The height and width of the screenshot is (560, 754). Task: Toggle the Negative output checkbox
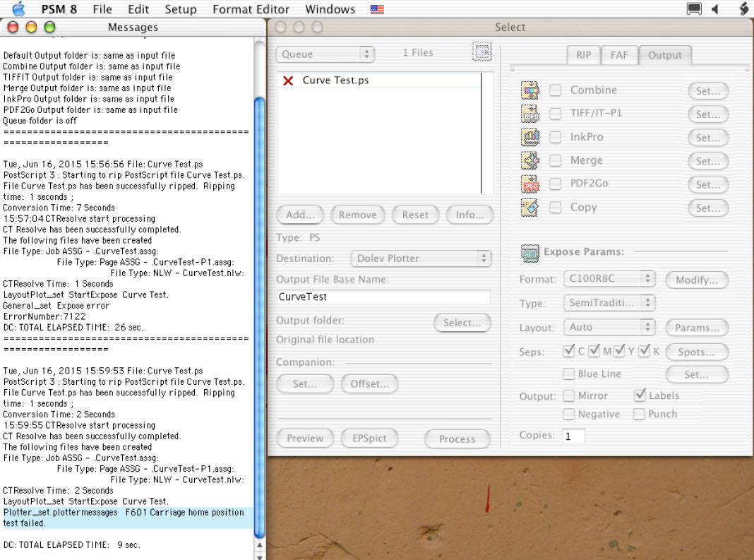(569, 414)
